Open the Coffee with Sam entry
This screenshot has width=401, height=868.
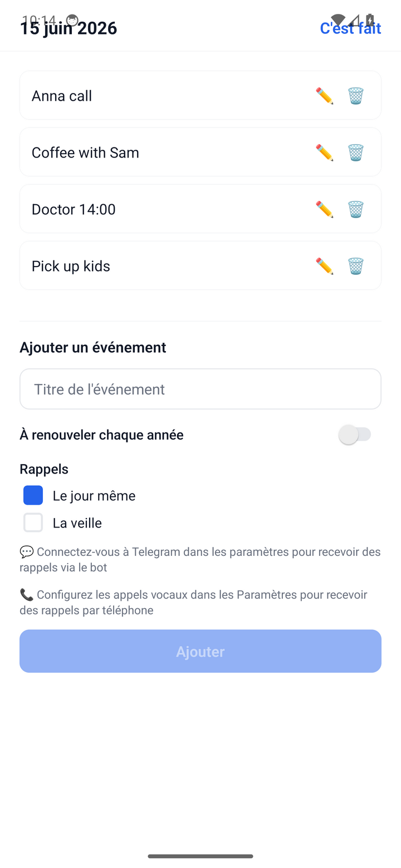point(200,152)
